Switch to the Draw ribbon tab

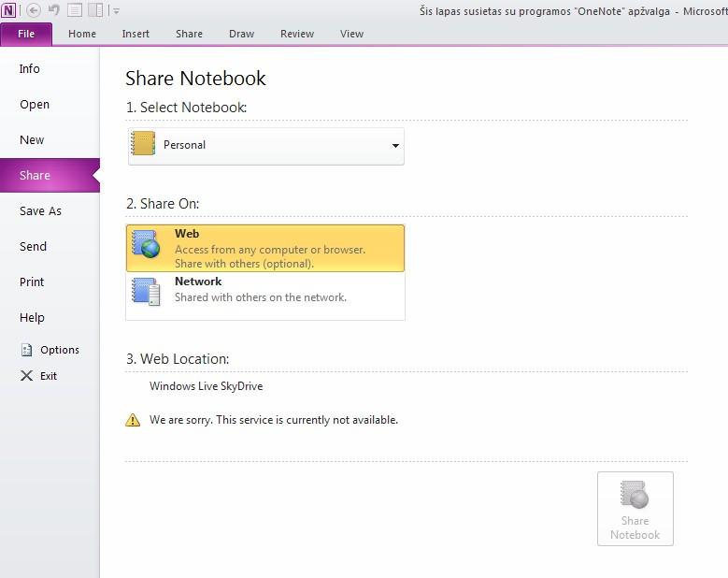click(x=241, y=34)
